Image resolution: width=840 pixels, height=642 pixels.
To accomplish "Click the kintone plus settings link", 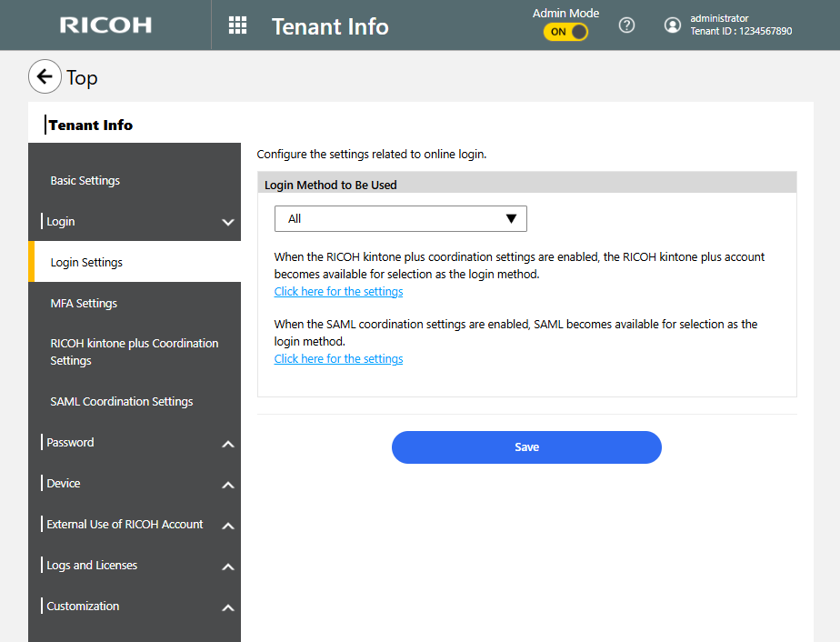I will [x=338, y=292].
